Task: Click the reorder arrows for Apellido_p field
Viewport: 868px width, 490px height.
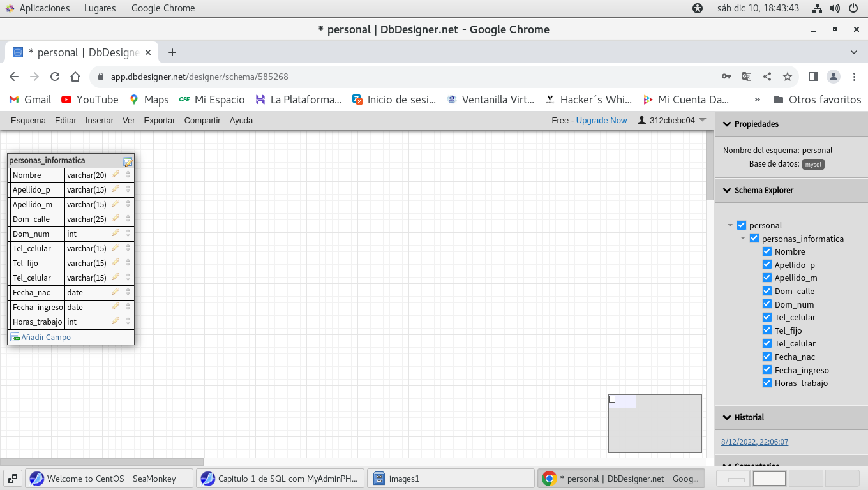Action: tap(128, 189)
